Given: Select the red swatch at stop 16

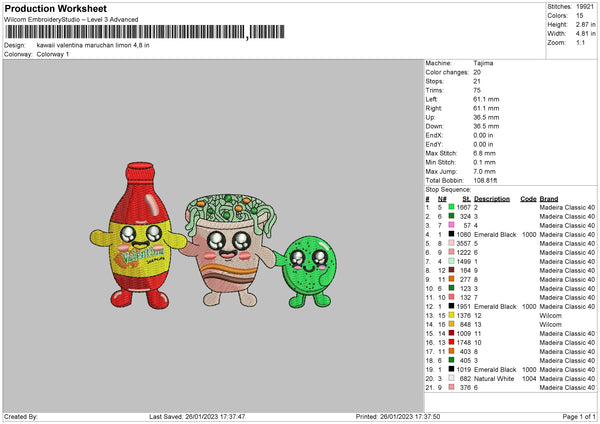Looking at the screenshot, I should [x=452, y=342].
